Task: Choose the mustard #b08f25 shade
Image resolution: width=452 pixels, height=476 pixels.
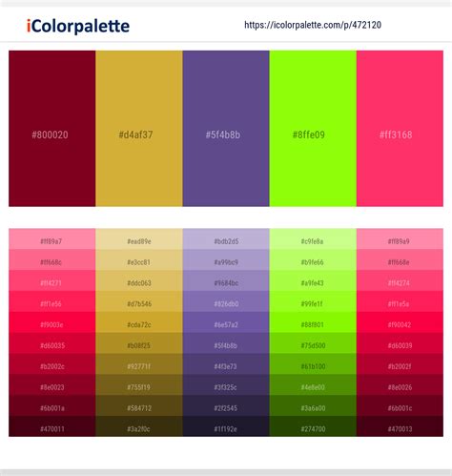Action: tap(139, 343)
